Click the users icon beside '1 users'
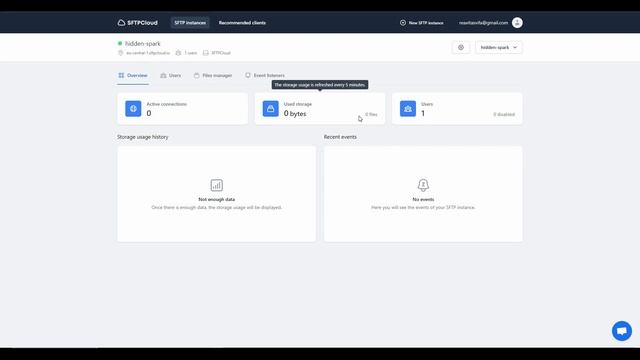 178,53
